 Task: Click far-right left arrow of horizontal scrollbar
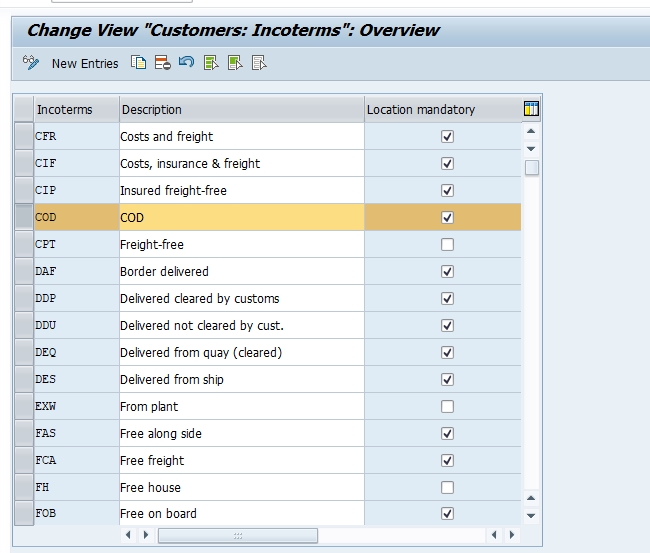(x=494, y=535)
